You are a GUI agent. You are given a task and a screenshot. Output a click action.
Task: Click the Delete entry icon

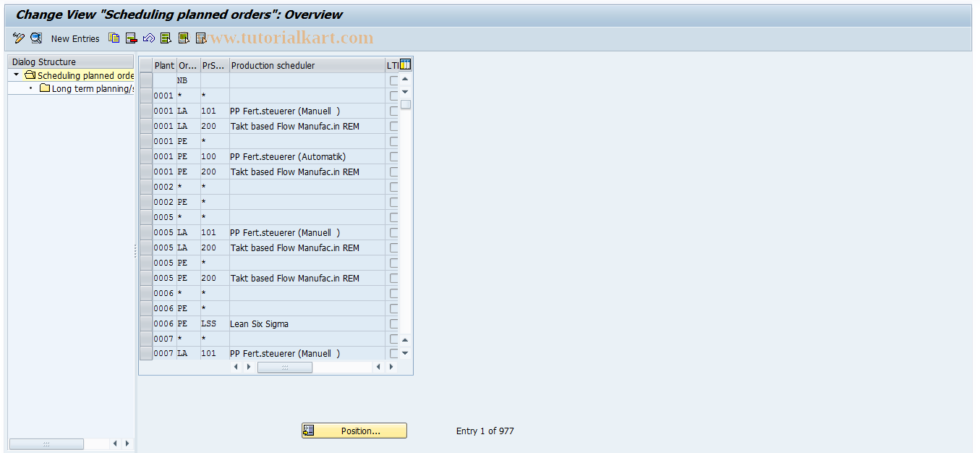click(132, 38)
